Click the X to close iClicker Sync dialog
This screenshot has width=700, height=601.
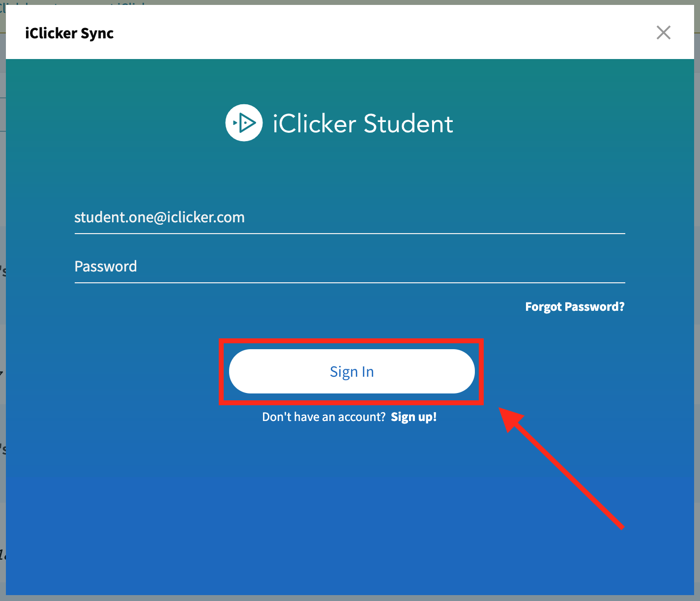click(663, 32)
